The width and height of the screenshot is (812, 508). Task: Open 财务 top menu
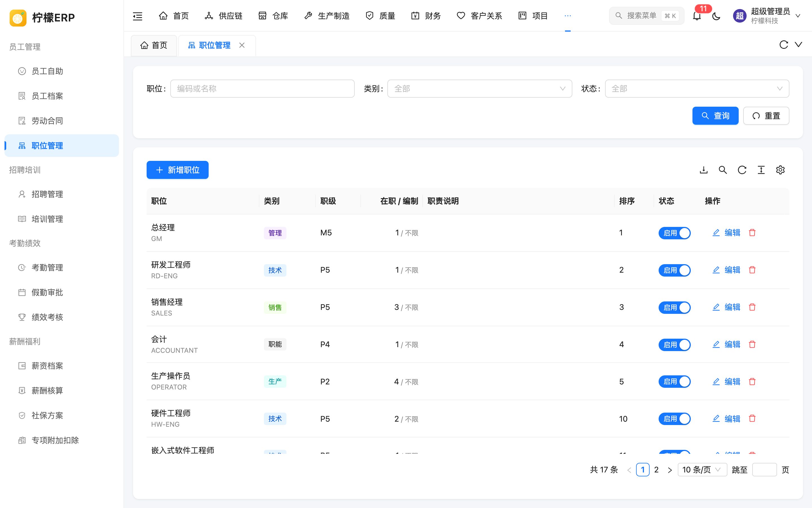pyautogui.click(x=426, y=16)
